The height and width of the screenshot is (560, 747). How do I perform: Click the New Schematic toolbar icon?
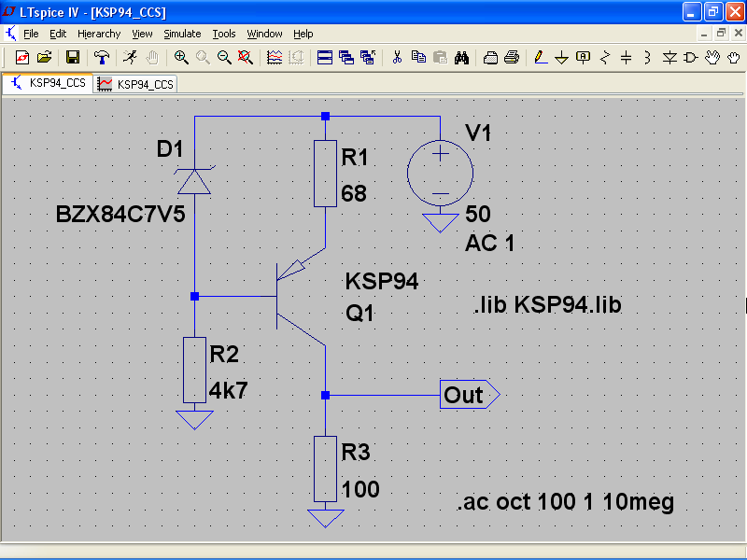tap(22, 58)
